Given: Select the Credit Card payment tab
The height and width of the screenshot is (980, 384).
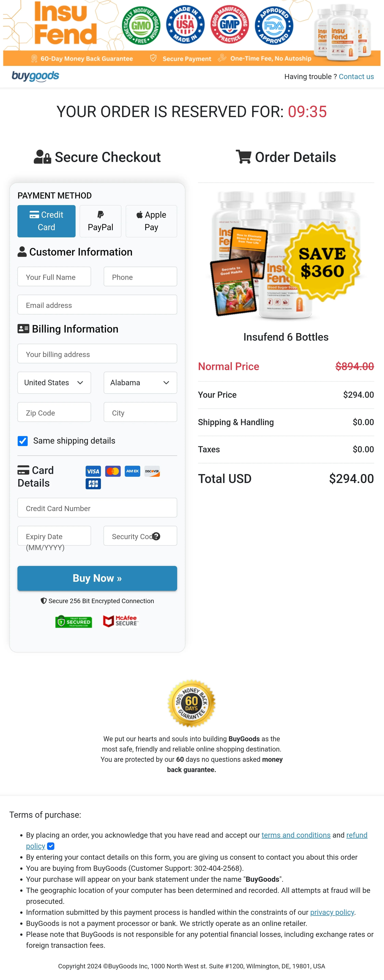Looking at the screenshot, I should [46, 221].
